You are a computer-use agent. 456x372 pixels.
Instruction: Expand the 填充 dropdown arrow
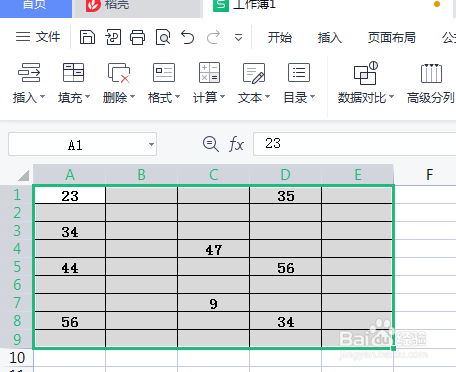coord(88,97)
